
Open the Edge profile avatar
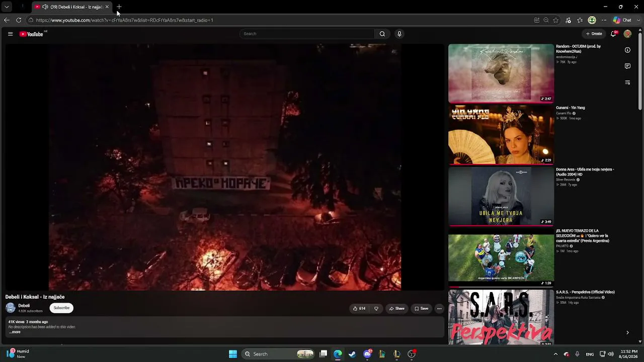[592, 20]
